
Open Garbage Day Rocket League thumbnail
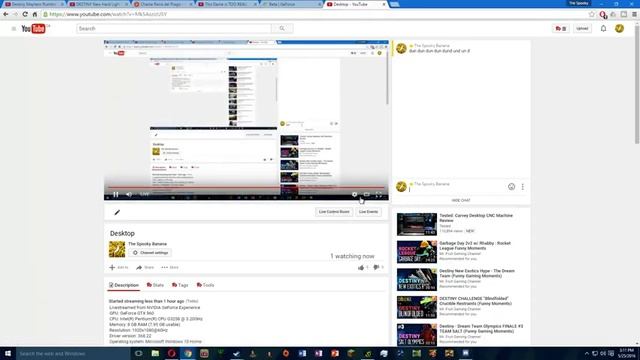coord(417,252)
